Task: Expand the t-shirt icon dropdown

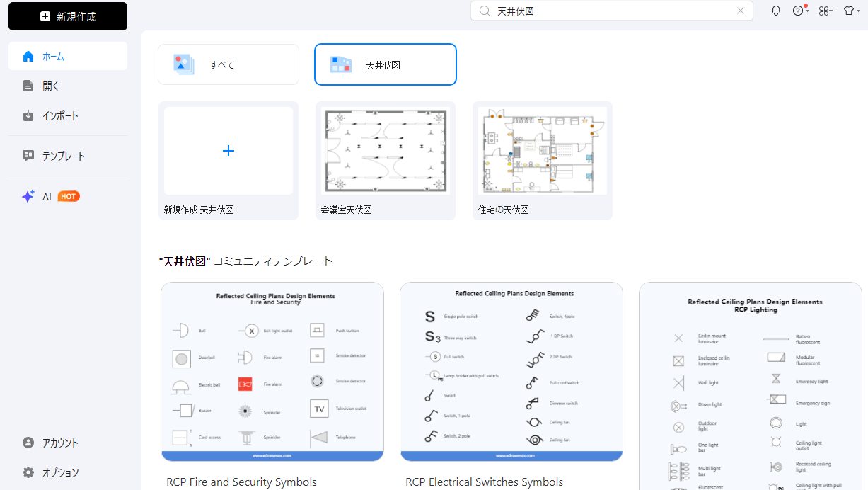Action: point(858,12)
